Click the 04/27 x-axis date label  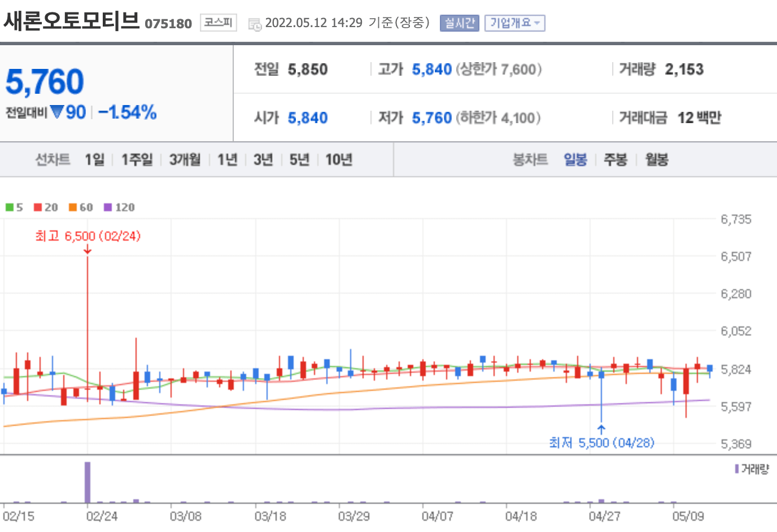coord(605,516)
